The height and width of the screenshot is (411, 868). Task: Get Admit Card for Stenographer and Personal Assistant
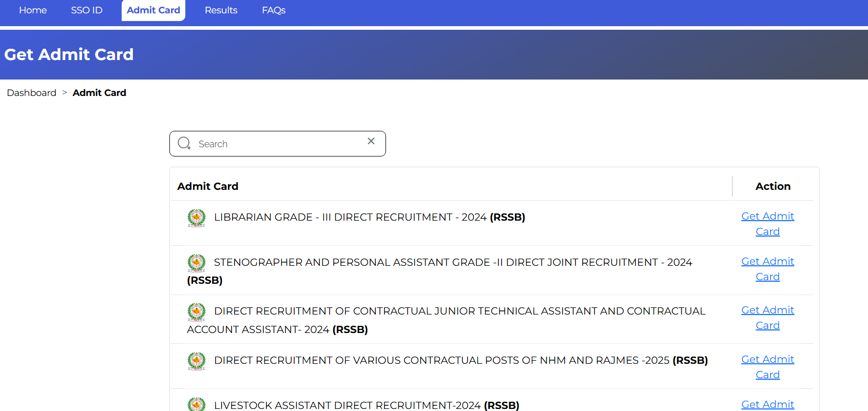click(x=768, y=269)
